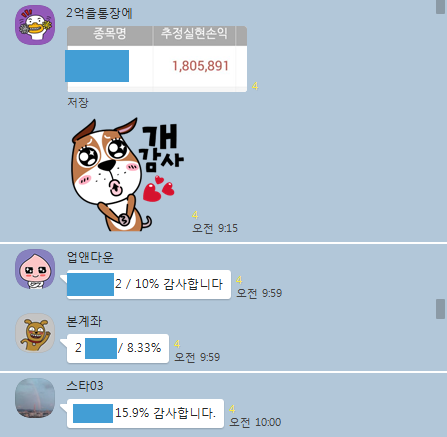
Task: Click the 스타03 sender name
Action: (85, 386)
